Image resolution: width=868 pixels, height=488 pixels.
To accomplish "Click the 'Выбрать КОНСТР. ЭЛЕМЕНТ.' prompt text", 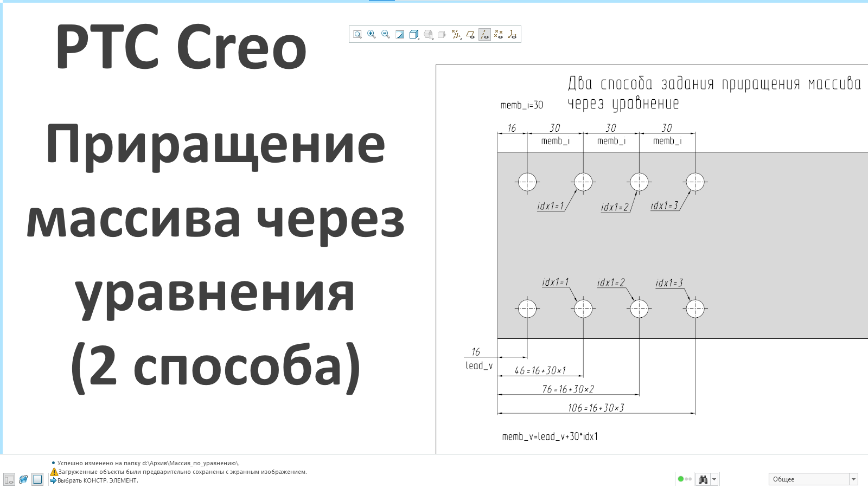I will click(x=98, y=480).
